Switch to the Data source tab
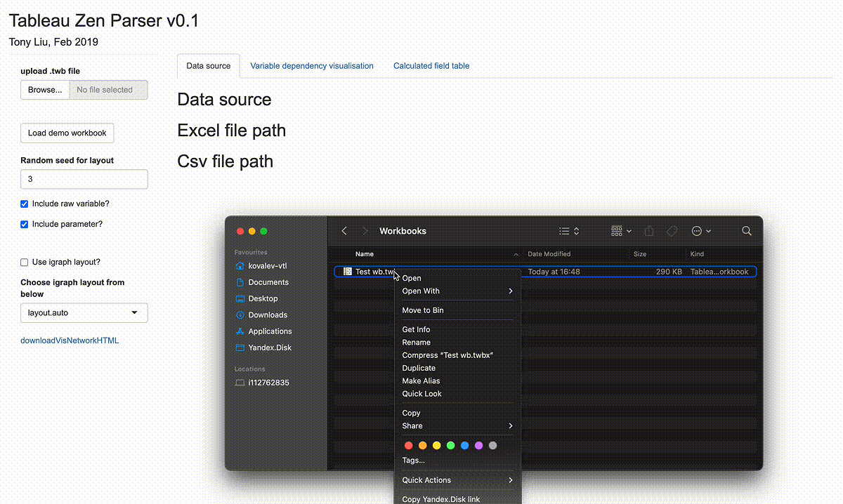843x504 pixels. tap(209, 66)
